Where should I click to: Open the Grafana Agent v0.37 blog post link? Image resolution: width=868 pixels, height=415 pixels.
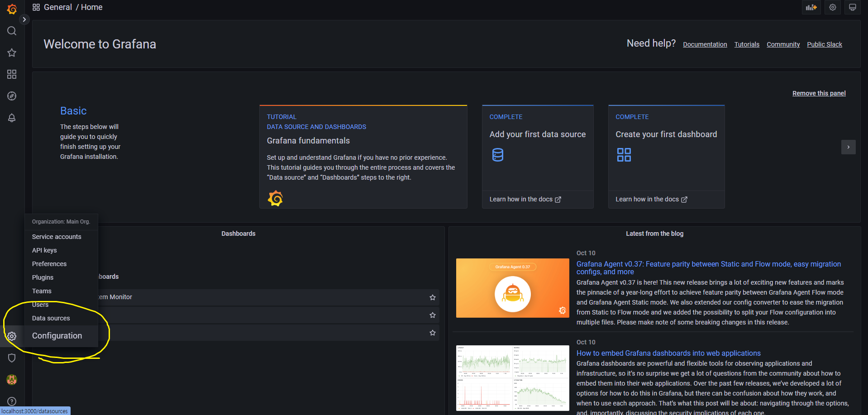pos(709,268)
